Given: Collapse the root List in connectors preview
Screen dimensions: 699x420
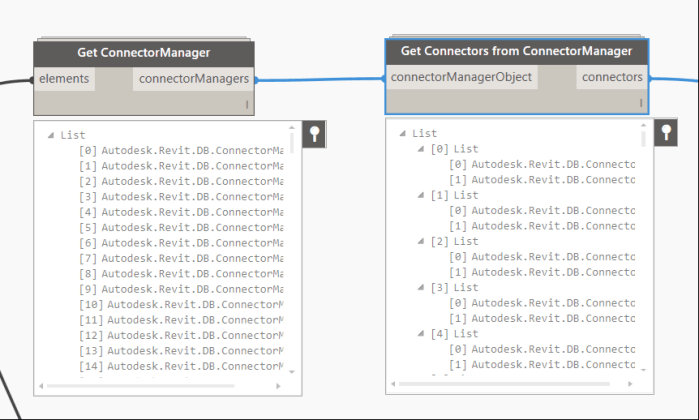Looking at the screenshot, I should (402, 133).
